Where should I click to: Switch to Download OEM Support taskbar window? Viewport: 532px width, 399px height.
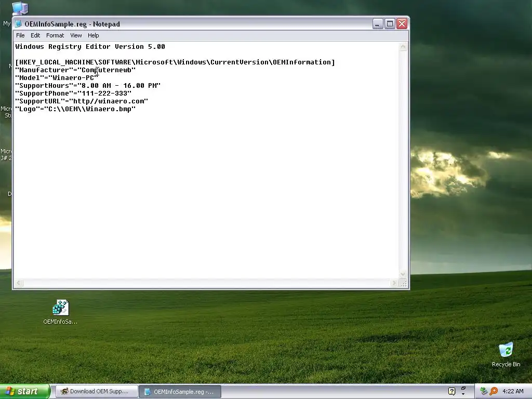coord(96,391)
